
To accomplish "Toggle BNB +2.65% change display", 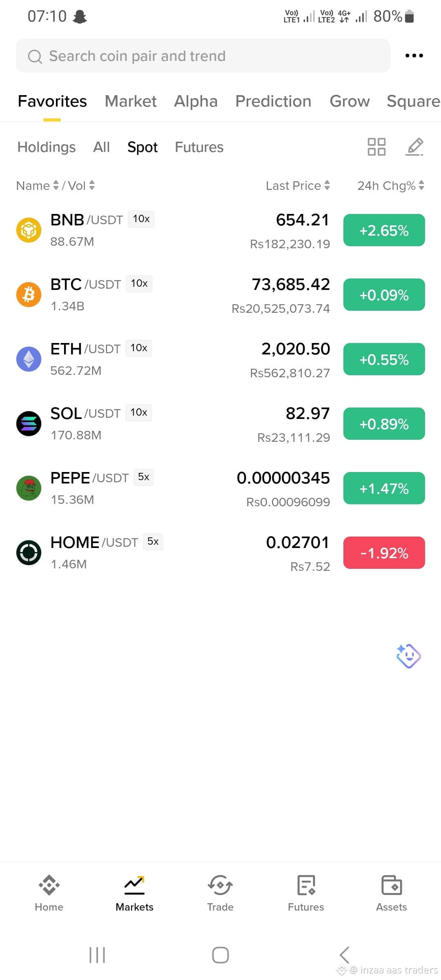I will tap(384, 230).
